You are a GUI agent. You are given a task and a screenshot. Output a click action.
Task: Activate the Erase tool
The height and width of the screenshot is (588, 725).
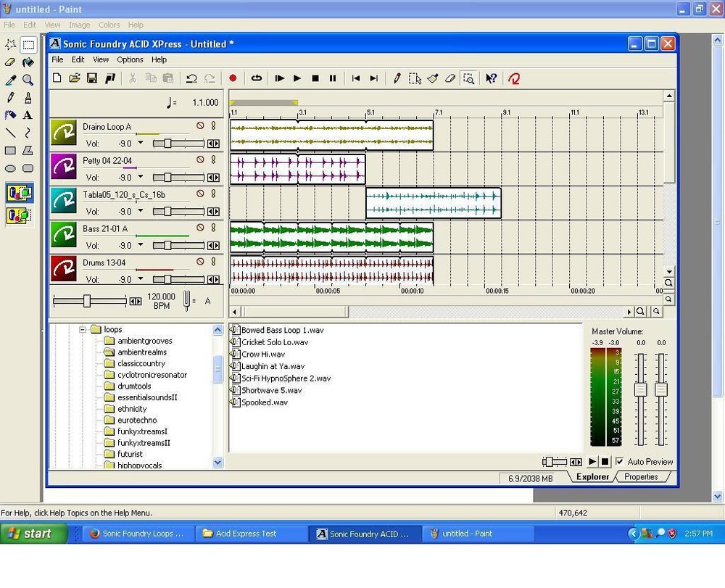[x=451, y=78]
